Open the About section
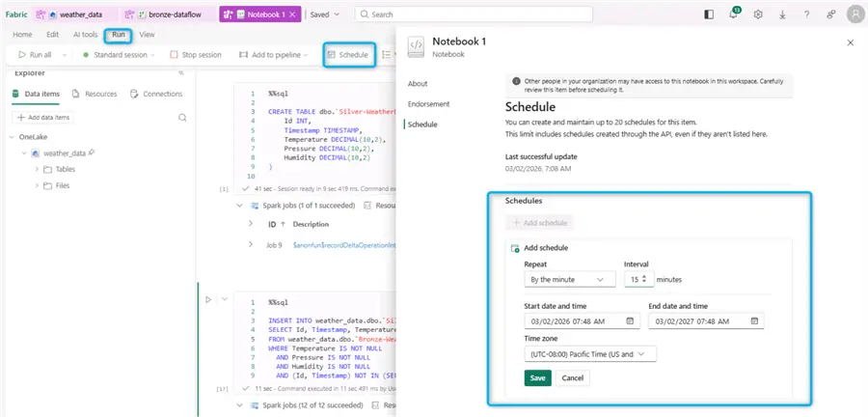This screenshot has height=417, width=868. coord(418,84)
